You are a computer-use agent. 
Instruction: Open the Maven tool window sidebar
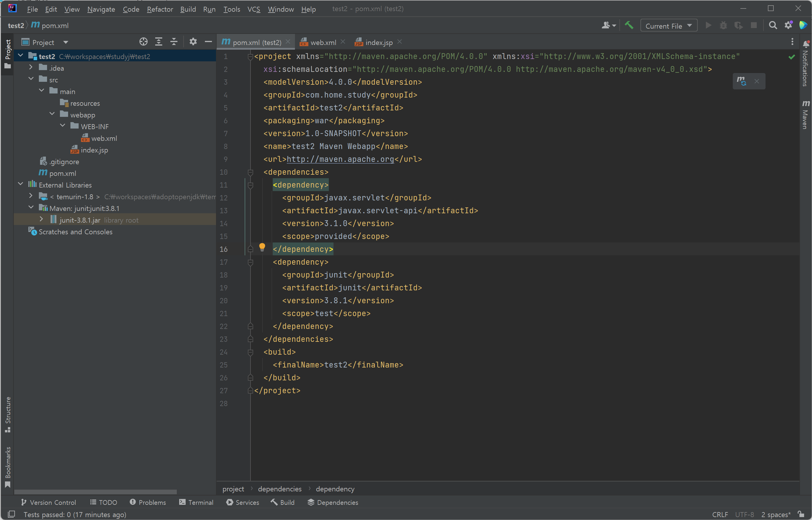806,115
